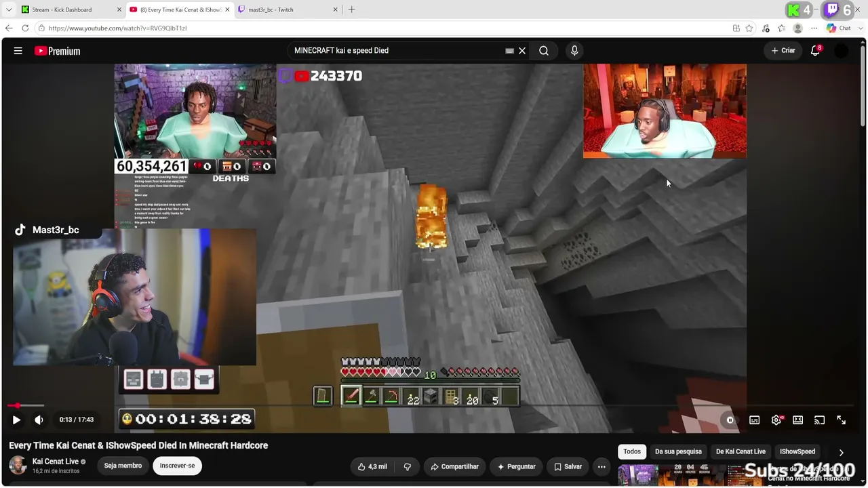Image resolution: width=868 pixels, height=488 pixels.
Task: Start voice search with the microphone
Action: pos(574,51)
